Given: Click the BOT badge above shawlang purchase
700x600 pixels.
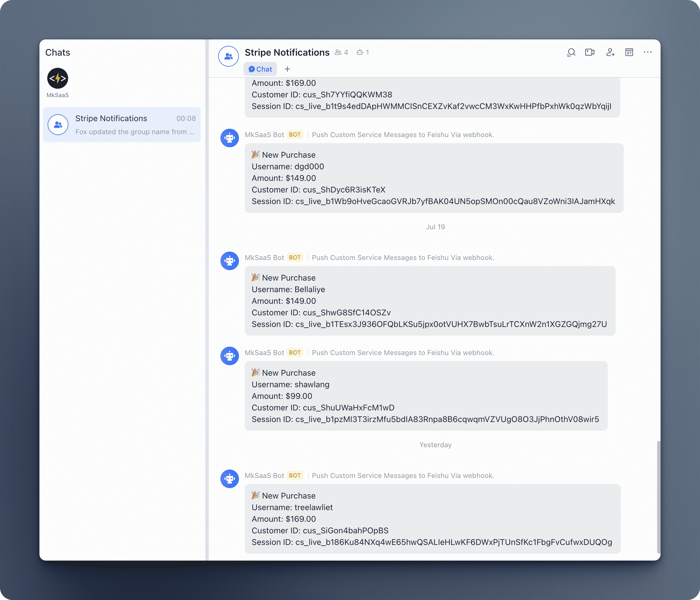Looking at the screenshot, I should pyautogui.click(x=295, y=352).
